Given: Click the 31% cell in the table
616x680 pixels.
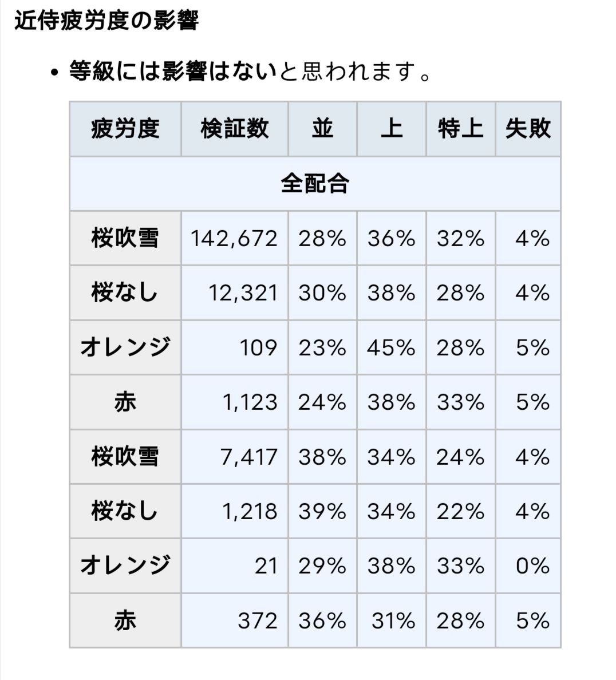Looking at the screenshot, I should [393, 621].
